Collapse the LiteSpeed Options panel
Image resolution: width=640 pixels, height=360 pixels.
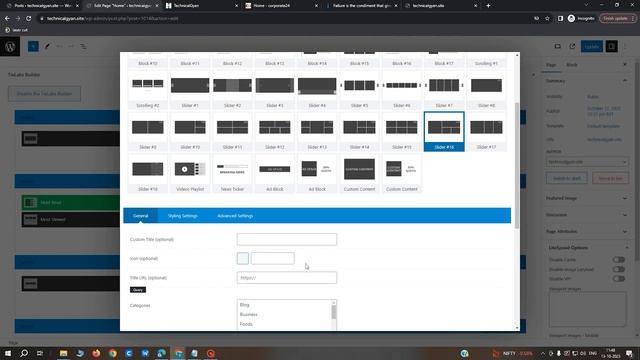pyautogui.click(x=588, y=248)
